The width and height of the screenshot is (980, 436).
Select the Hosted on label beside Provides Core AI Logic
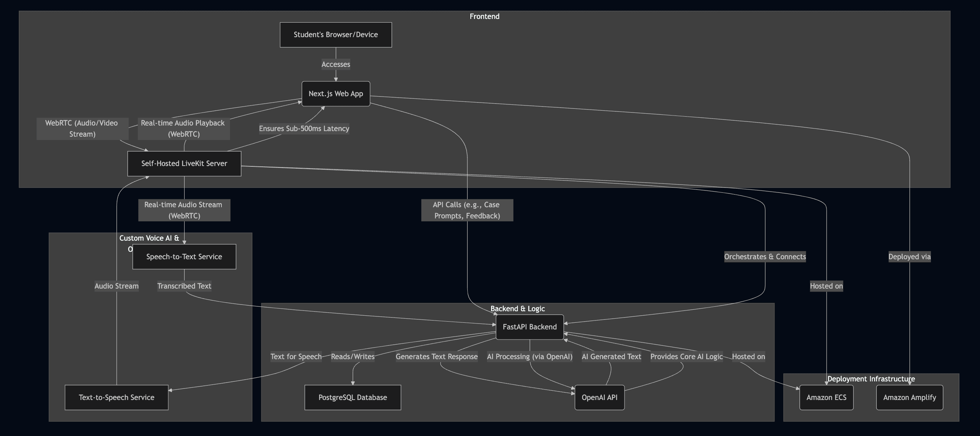[x=748, y=357]
